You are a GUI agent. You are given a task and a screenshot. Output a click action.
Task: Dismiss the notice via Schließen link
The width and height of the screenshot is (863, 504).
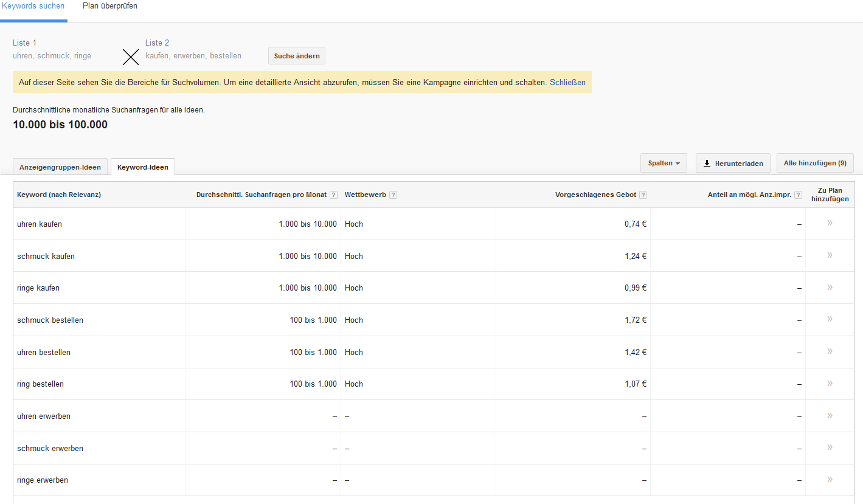click(567, 82)
